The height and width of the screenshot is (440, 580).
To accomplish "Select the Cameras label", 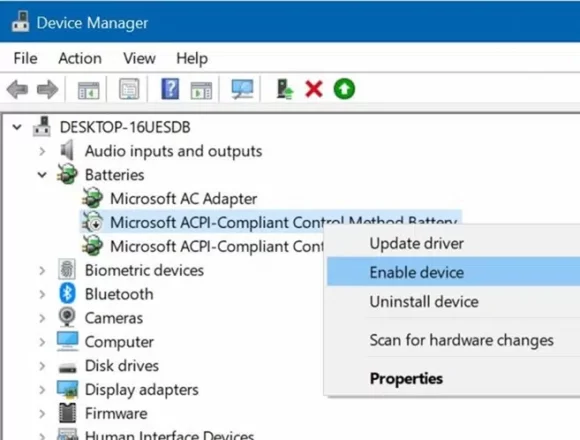I will point(114,318).
